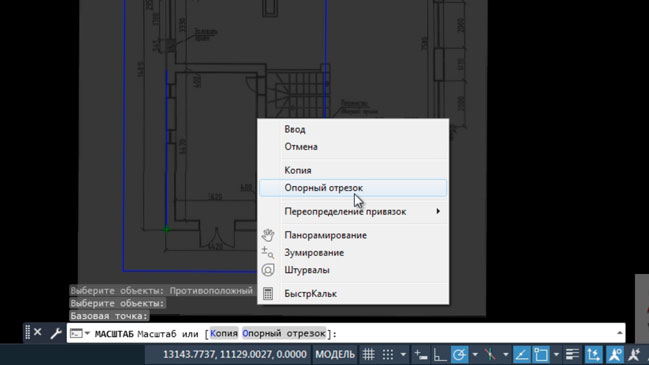649x365 pixels.
Task: Toggle ortho mode in status bar
Action: tap(440, 355)
